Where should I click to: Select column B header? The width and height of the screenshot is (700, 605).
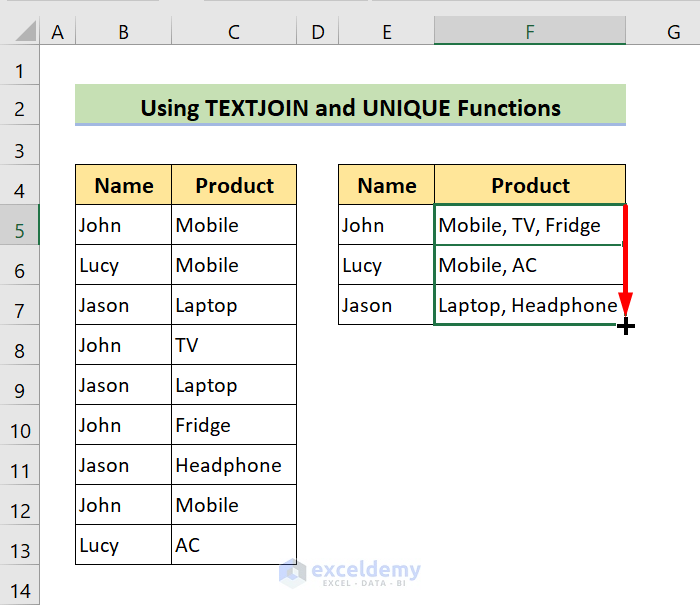pos(123,31)
